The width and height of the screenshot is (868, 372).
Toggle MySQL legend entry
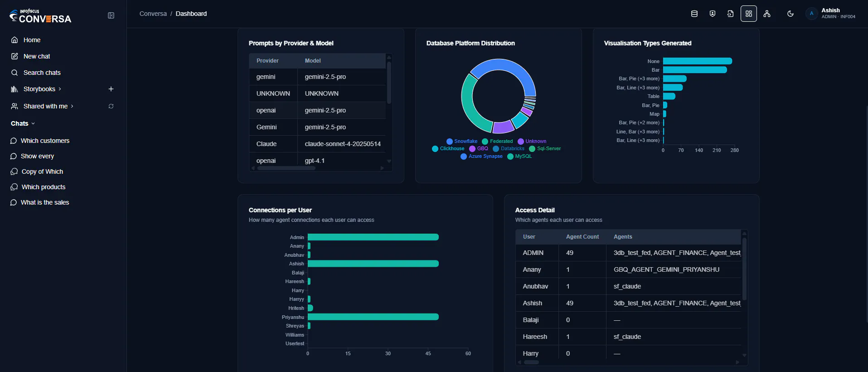[520, 156]
